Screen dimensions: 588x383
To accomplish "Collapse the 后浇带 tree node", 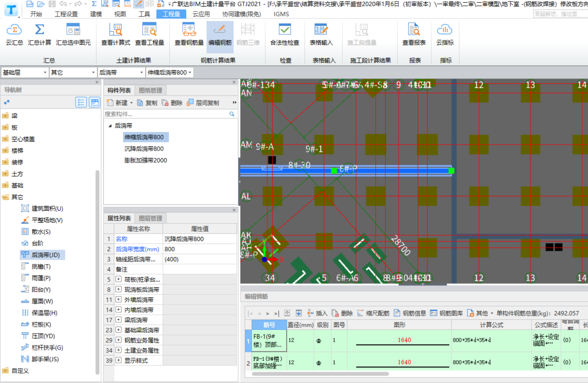I will pos(110,126).
